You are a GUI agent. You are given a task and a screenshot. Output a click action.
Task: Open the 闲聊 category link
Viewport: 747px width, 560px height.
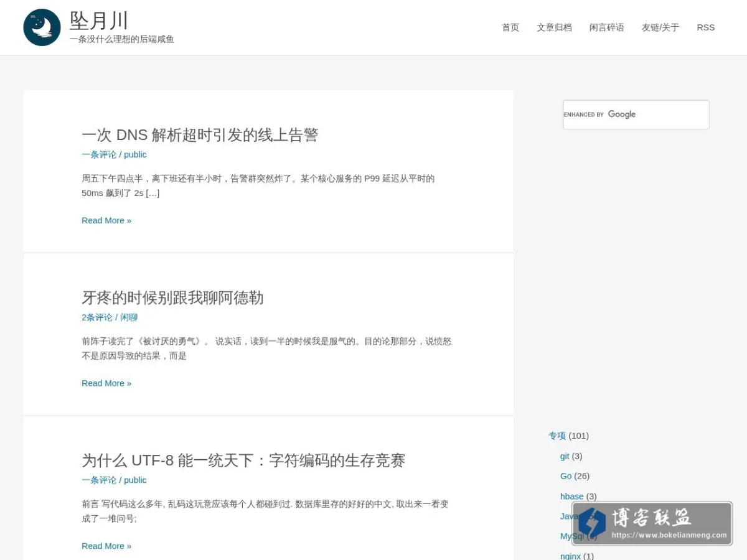pyautogui.click(x=129, y=317)
